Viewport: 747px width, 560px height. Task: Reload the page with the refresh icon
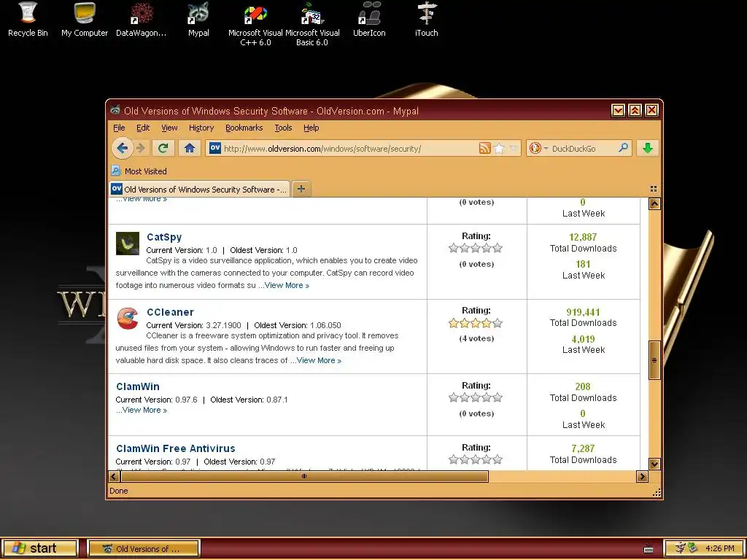[163, 148]
